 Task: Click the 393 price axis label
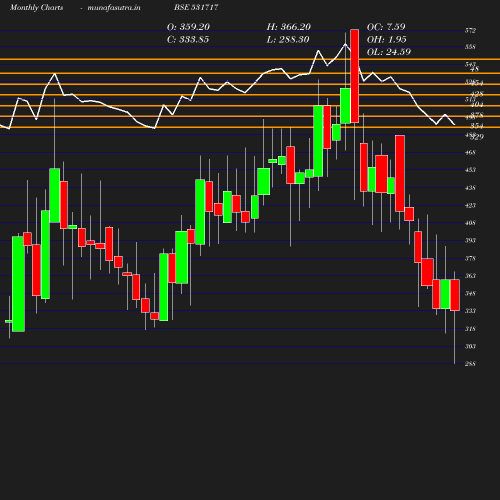tap(470, 240)
